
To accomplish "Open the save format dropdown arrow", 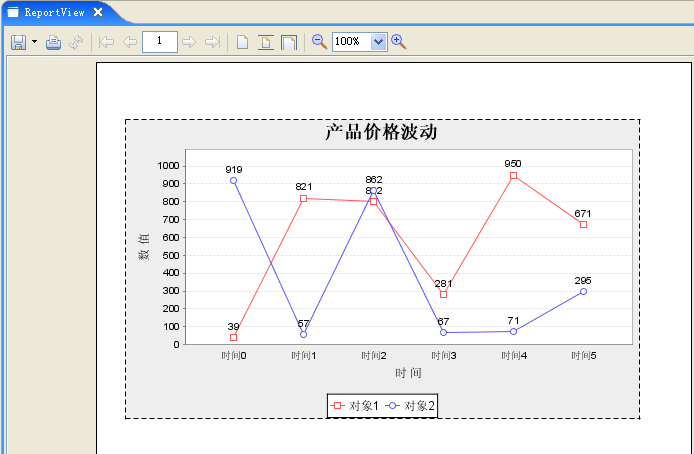I will (35, 42).
